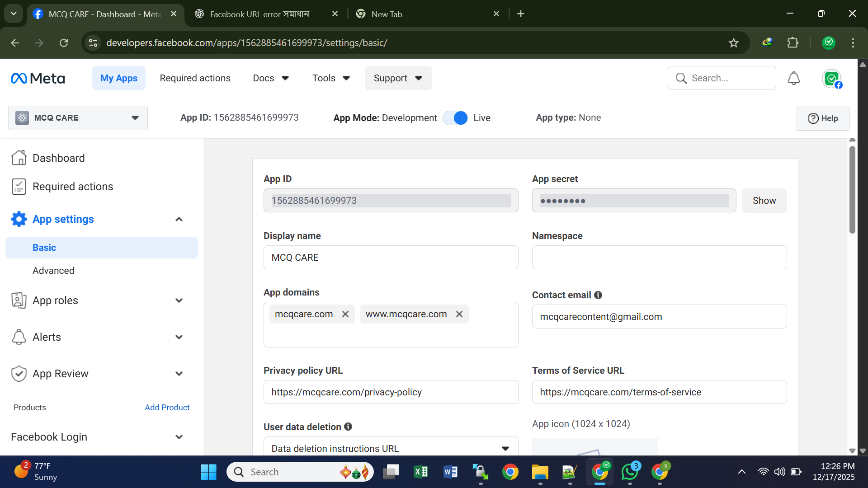Focus the Terms of Service URL field
Viewport: 868px width, 488px height.
click(x=660, y=392)
